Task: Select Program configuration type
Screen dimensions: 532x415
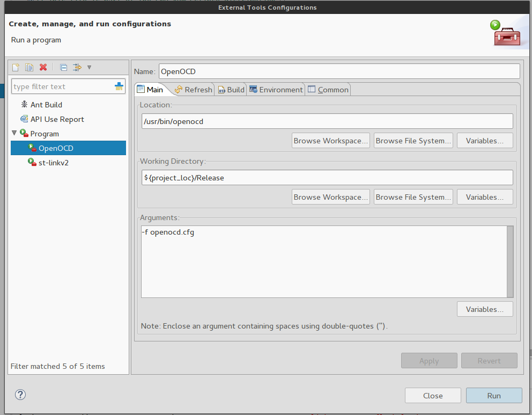Action: pos(45,134)
